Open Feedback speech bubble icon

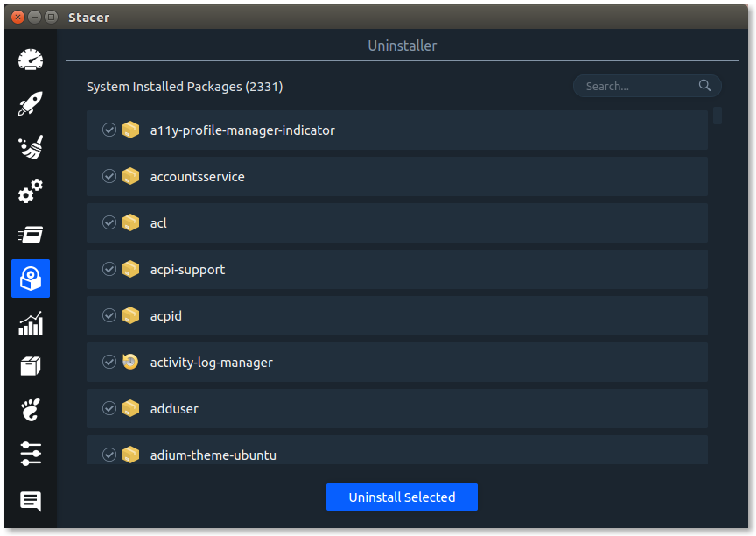tap(31, 501)
